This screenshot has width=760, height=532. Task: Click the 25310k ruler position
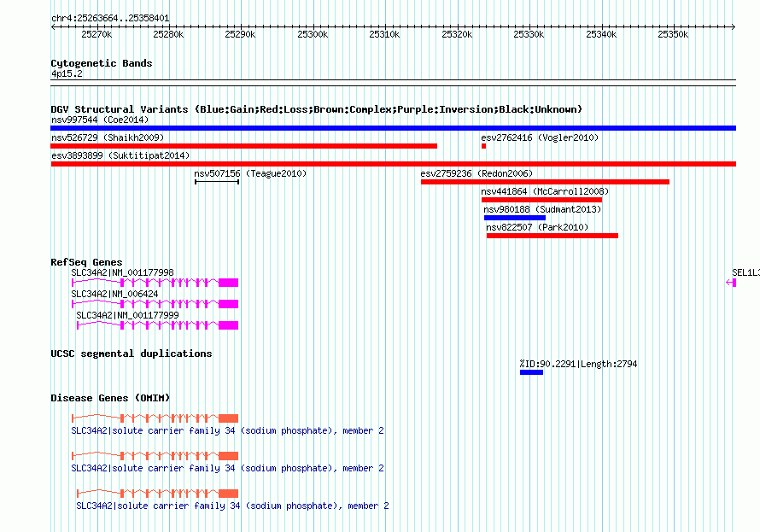pyautogui.click(x=384, y=34)
